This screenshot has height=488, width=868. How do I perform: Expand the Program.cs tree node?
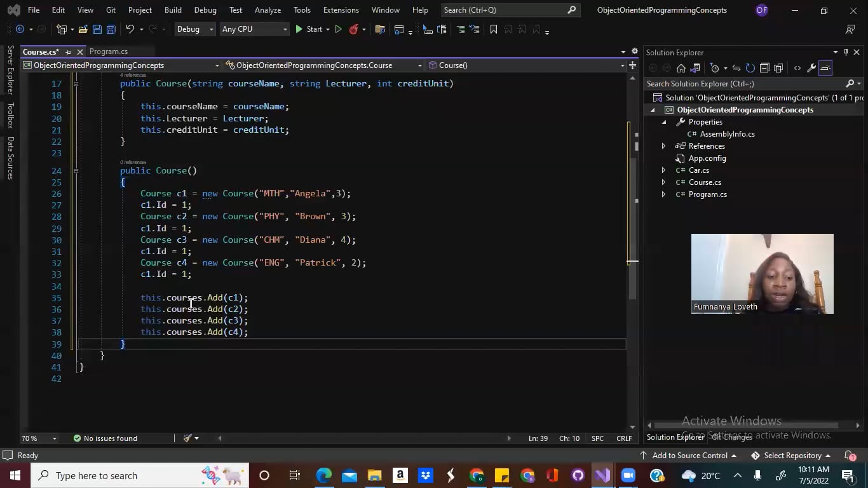[x=663, y=194]
